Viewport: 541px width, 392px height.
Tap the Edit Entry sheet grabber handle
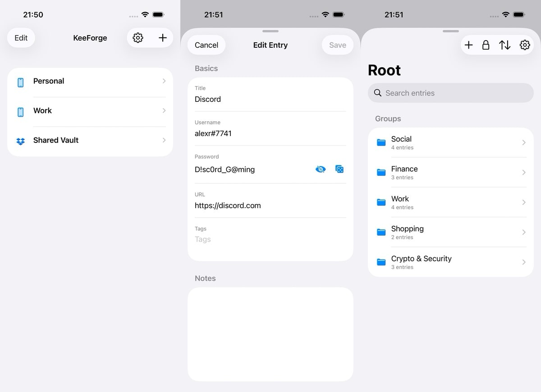click(x=270, y=31)
